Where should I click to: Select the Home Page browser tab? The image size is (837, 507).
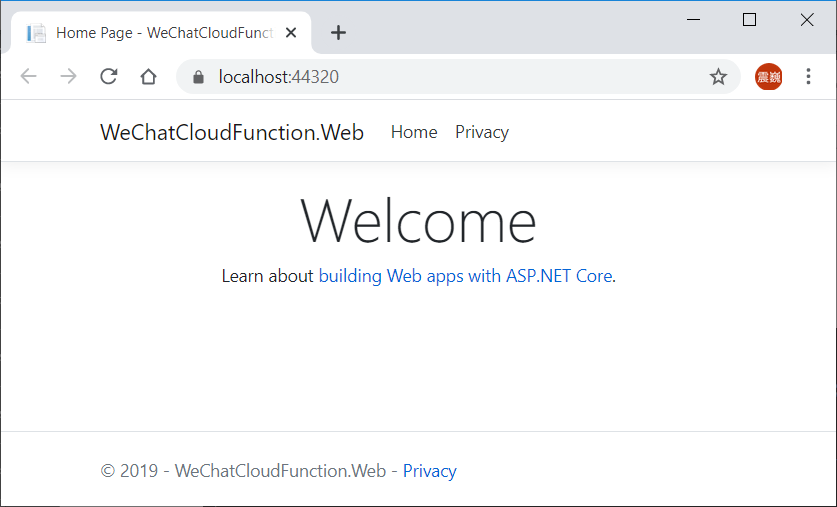[161, 33]
